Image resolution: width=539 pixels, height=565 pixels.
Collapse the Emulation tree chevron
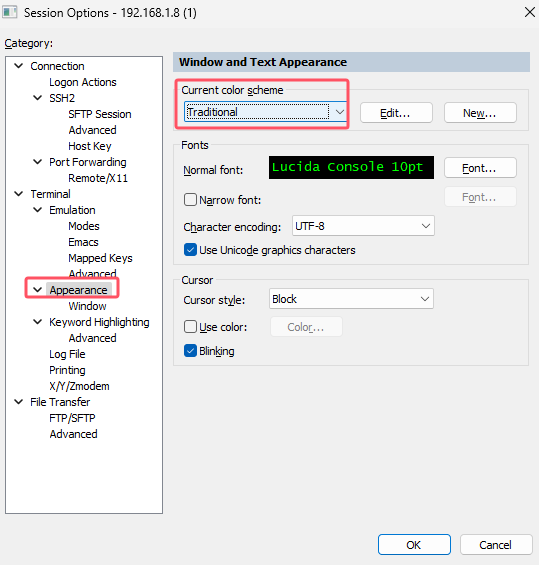coord(37,210)
